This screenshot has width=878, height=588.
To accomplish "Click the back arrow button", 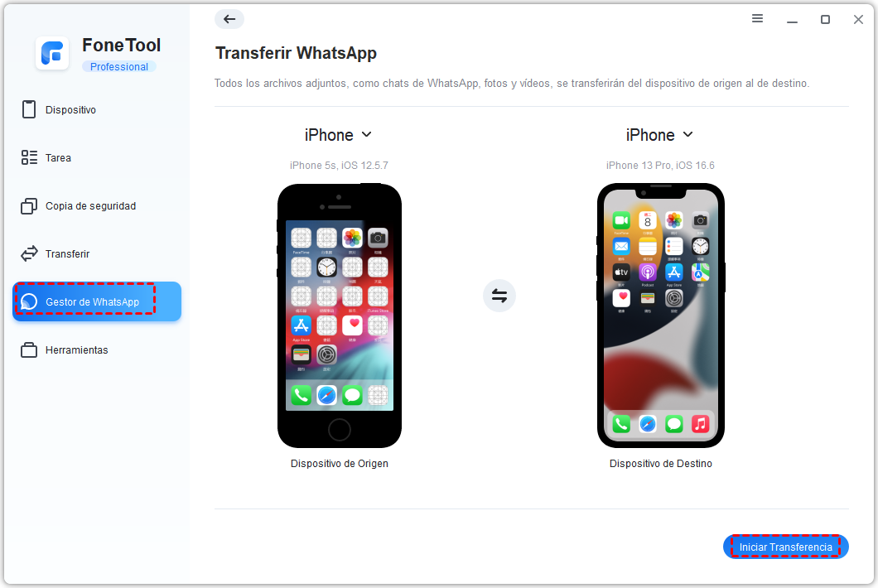I will tap(229, 19).
